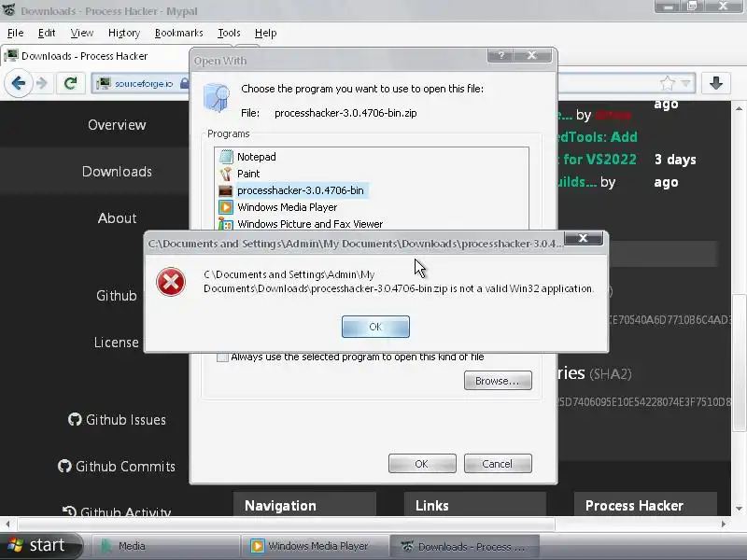Click the horizontal scrollbar right arrow
Screen dimensions: 747x560
tap(724, 525)
